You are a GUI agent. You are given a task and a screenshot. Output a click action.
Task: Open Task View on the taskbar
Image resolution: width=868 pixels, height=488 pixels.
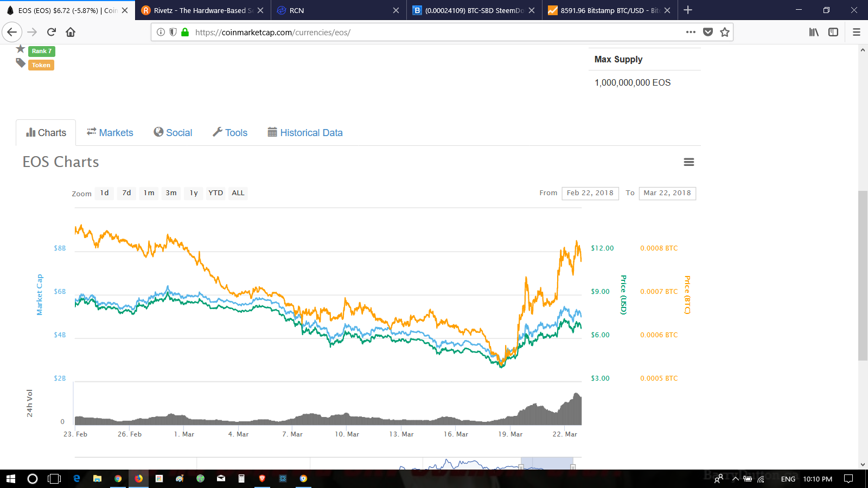point(54,479)
